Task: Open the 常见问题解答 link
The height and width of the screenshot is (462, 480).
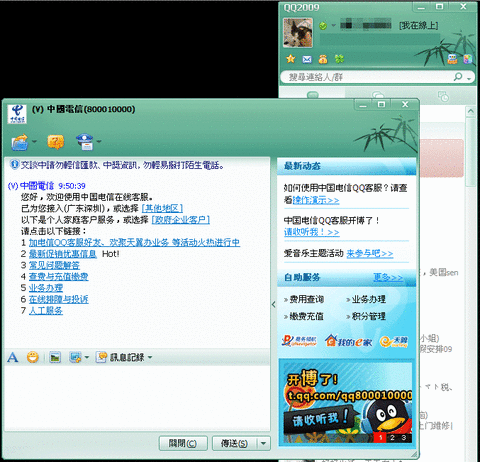Action: [x=54, y=265]
